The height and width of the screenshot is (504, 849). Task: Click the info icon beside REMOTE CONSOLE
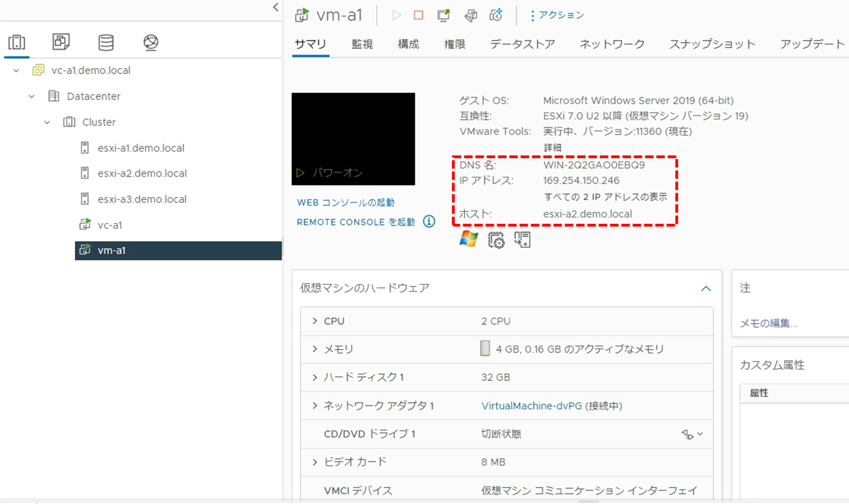pyautogui.click(x=429, y=222)
